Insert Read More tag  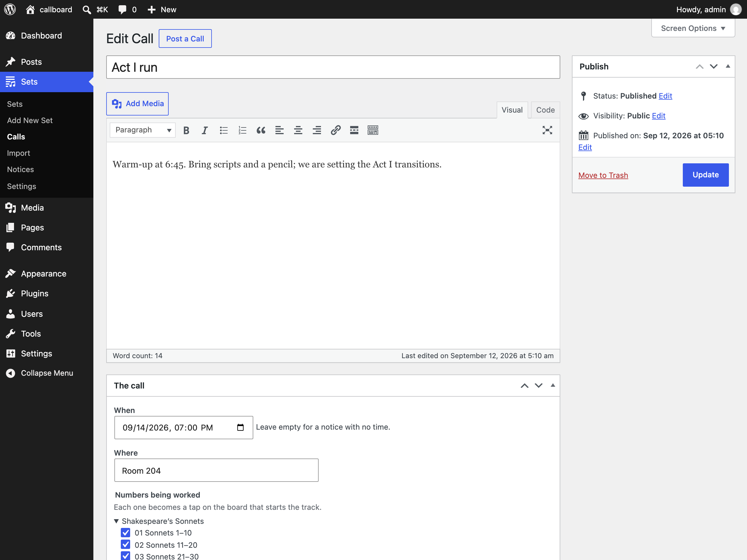[354, 130]
